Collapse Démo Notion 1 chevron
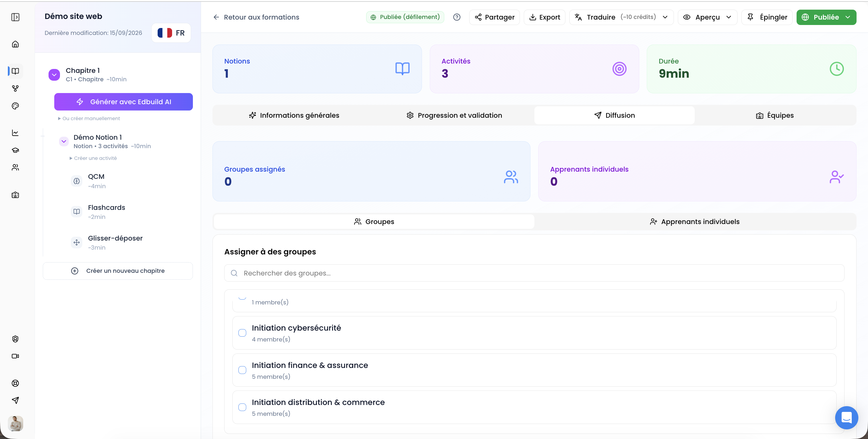This screenshot has height=439, width=868. (64, 142)
